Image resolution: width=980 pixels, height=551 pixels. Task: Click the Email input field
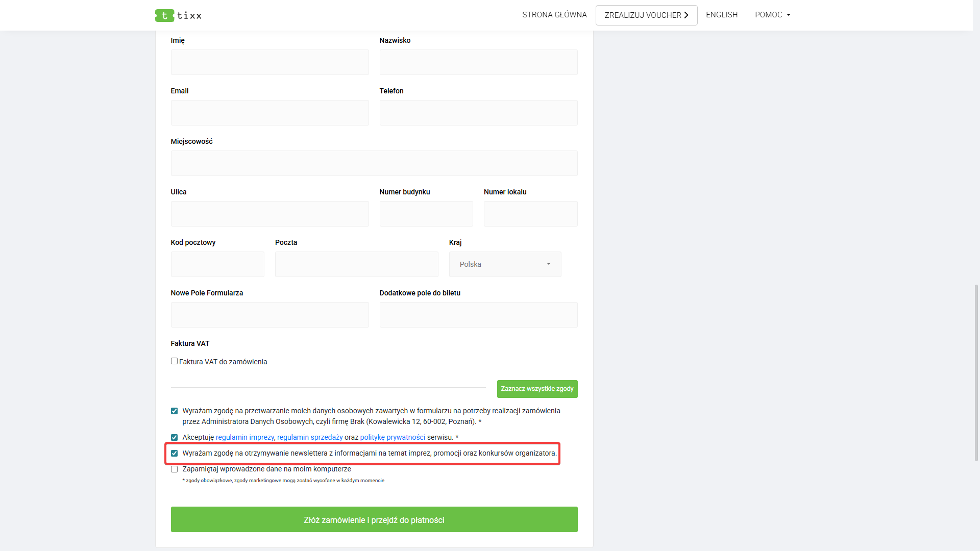[x=269, y=113]
